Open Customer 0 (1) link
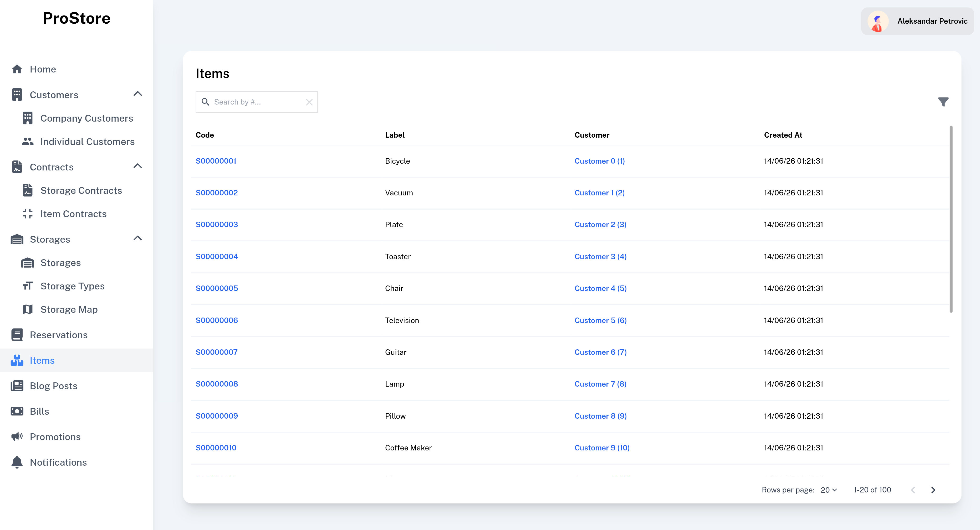Screen dimensions: 980x530 point(600,161)
